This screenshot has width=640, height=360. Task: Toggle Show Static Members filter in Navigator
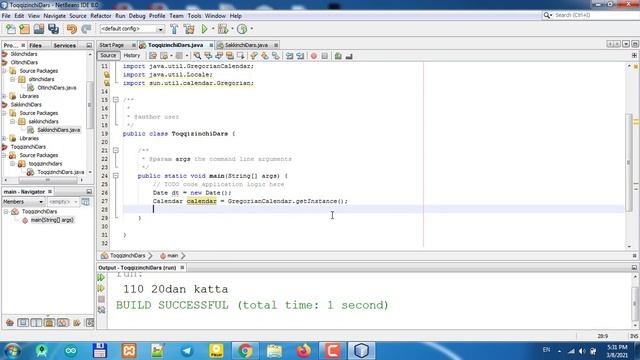[36, 323]
